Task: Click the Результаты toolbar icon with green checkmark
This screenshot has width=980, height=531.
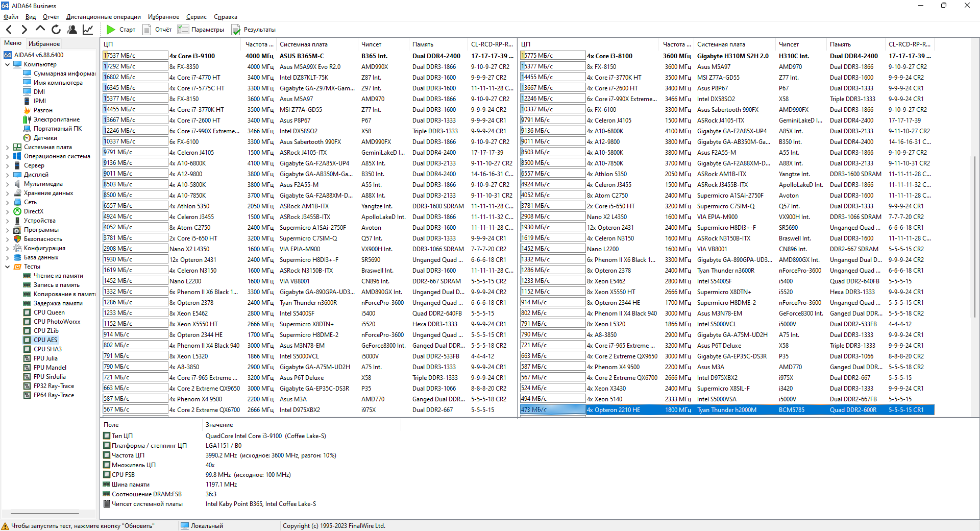Action: (x=236, y=30)
